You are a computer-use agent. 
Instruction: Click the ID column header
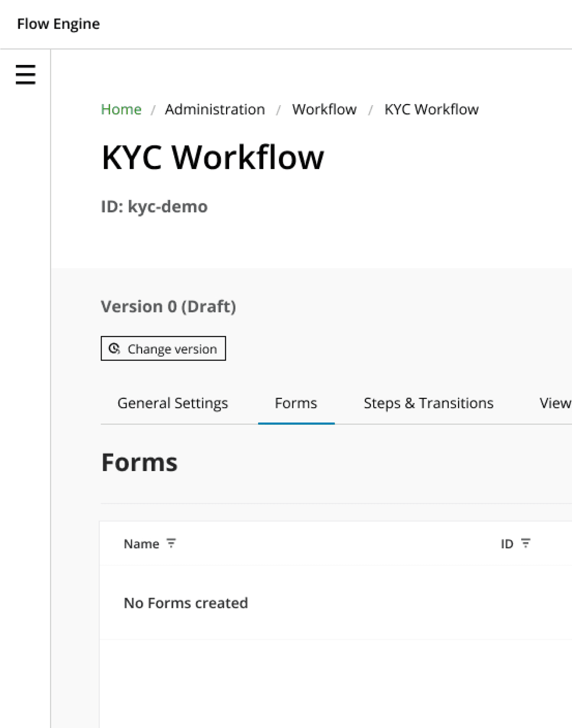[507, 544]
